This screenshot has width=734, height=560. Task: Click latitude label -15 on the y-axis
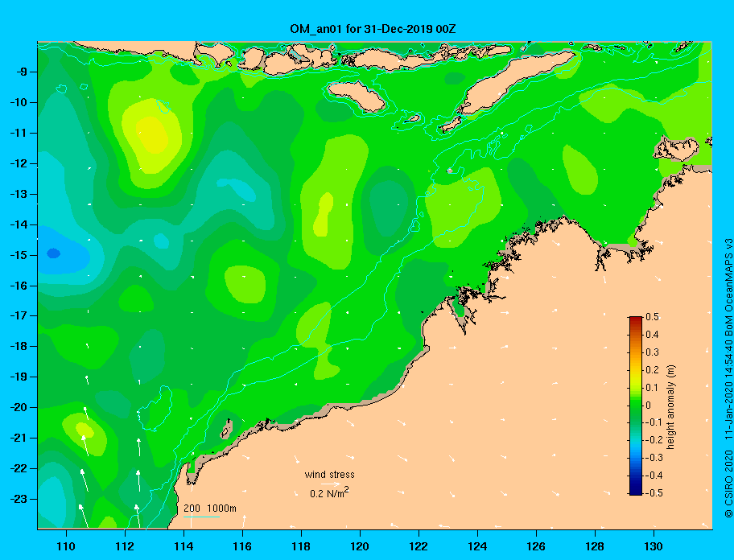pyautogui.click(x=19, y=255)
